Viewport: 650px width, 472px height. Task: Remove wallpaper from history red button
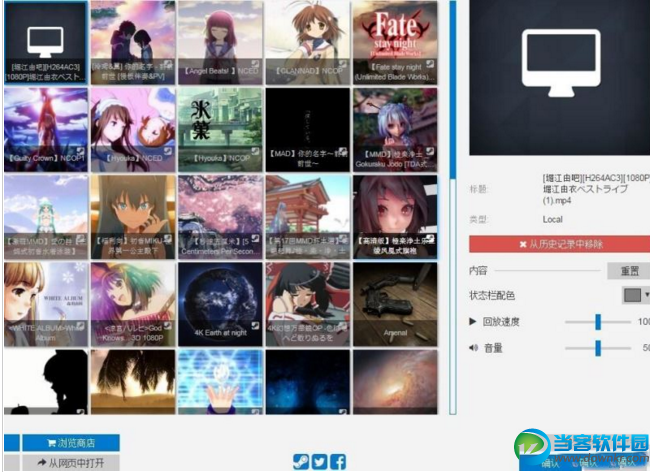[560, 244]
